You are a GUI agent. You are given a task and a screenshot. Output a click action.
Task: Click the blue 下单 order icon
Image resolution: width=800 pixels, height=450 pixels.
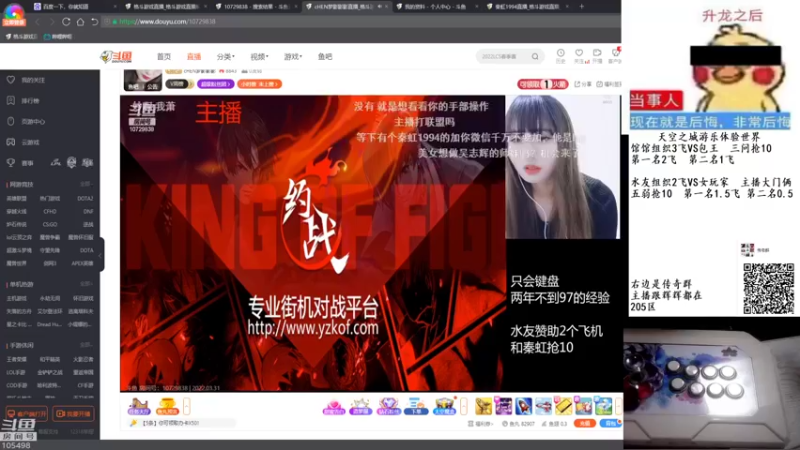(x=416, y=407)
